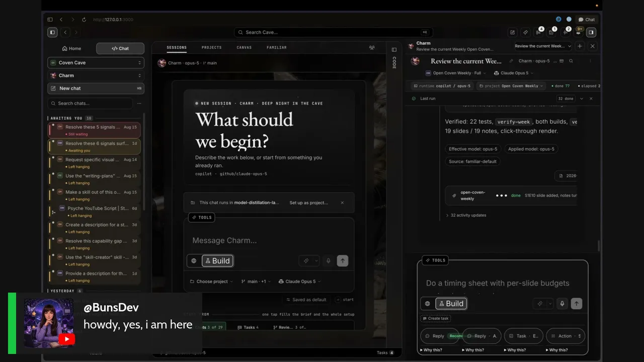
Task: Click the globe icon in the timing sheet composer
Action: (428, 304)
